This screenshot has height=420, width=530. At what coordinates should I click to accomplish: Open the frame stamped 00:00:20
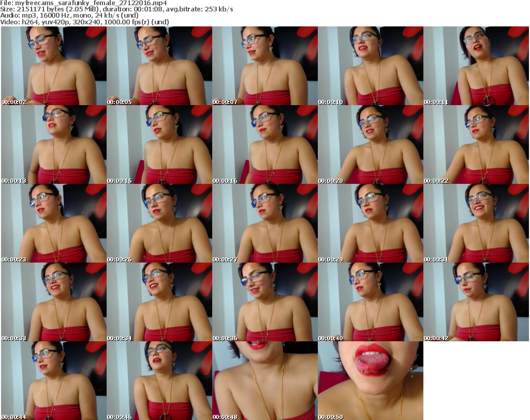click(x=371, y=144)
